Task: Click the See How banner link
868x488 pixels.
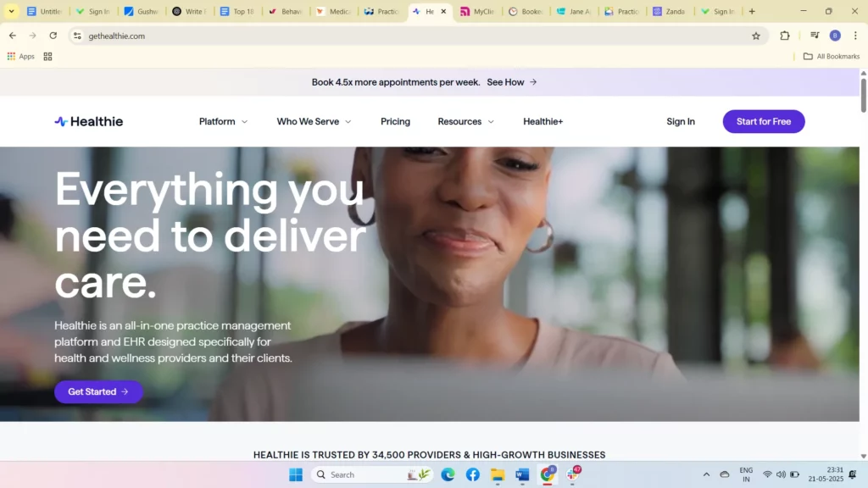Action: 512,82
